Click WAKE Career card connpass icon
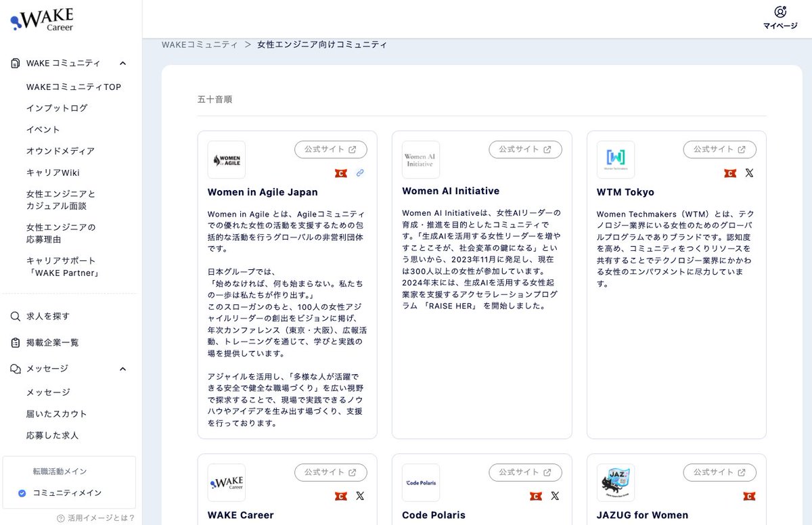This screenshot has height=525, width=812. 341,496
